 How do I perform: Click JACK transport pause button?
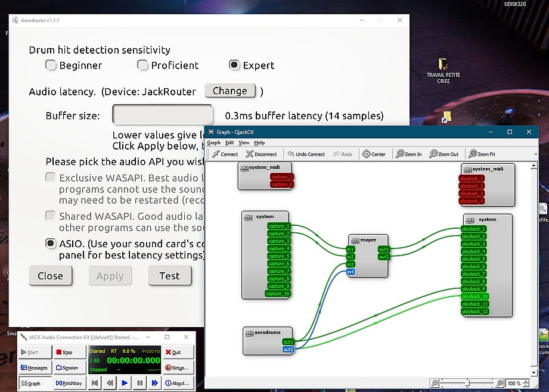point(139,383)
